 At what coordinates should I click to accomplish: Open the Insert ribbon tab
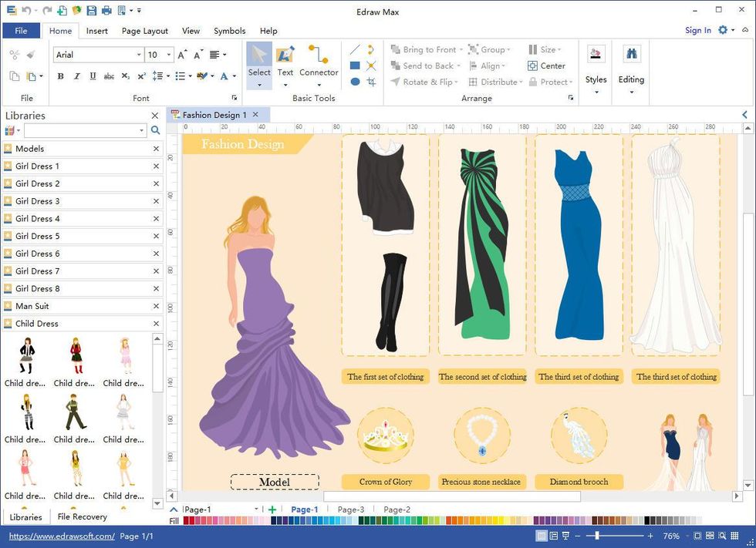click(97, 31)
